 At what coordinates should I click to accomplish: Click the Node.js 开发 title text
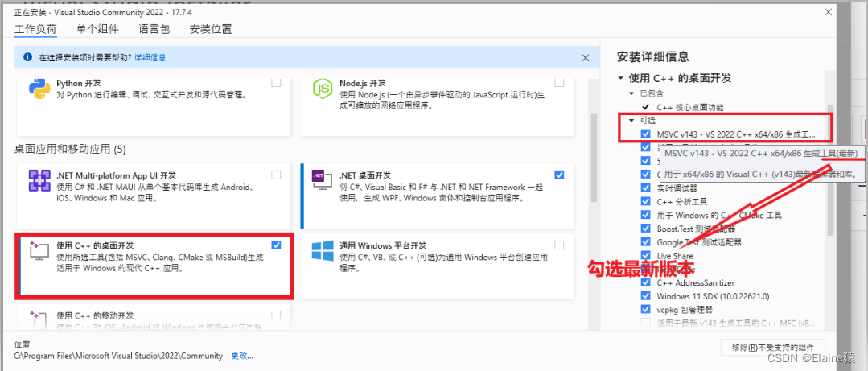pos(362,83)
